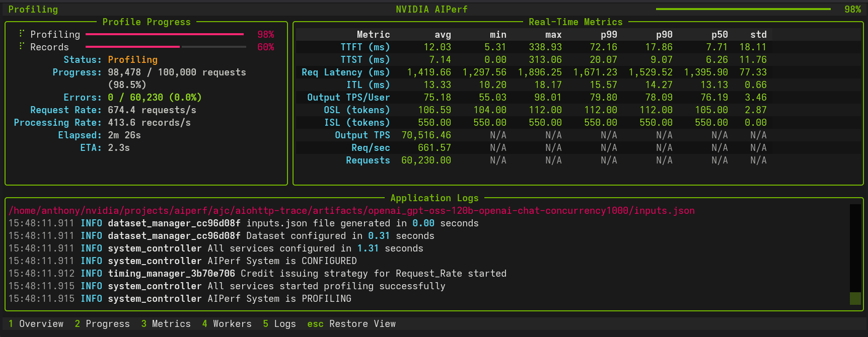Click the p50 column header
868x337 pixels.
(719, 35)
